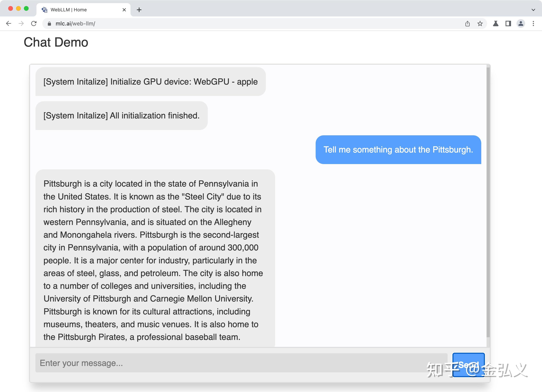542x392 pixels.
Task: Close the WebLLM | Home tab
Action: (124, 10)
